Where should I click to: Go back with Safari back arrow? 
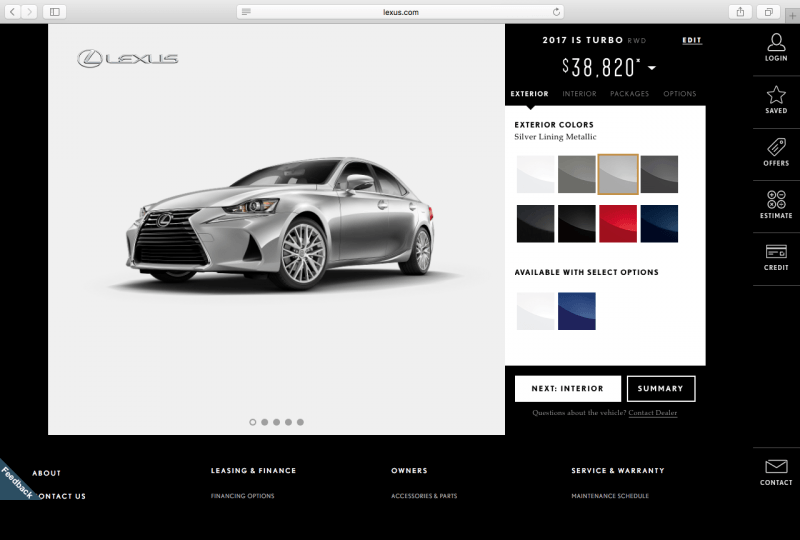click(x=12, y=12)
